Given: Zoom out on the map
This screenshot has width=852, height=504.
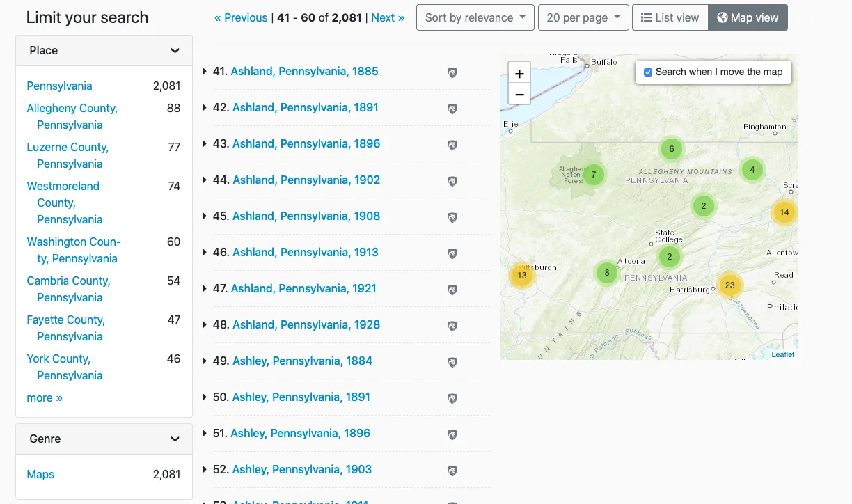Looking at the screenshot, I should [519, 94].
